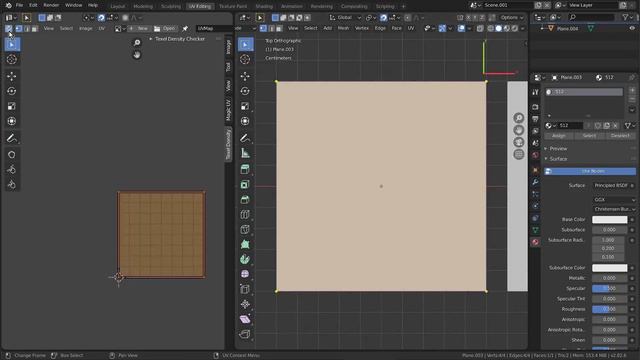The height and width of the screenshot is (360, 640).
Task: Open the outliner filter dropdown
Action: point(627,17)
